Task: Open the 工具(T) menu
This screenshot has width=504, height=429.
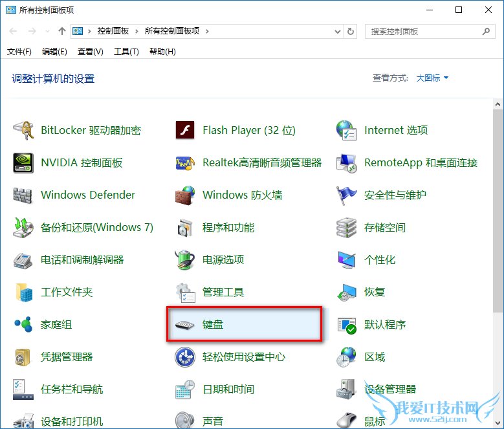Action: [126, 52]
